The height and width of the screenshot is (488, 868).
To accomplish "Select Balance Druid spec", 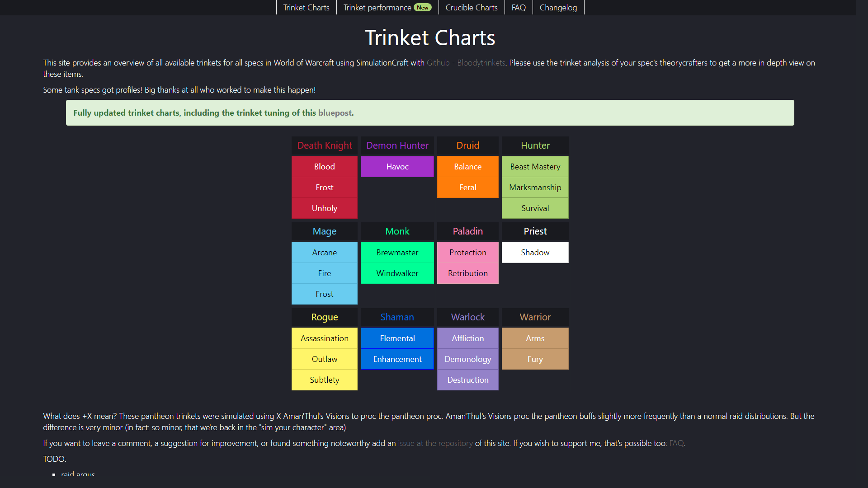I will pos(468,167).
